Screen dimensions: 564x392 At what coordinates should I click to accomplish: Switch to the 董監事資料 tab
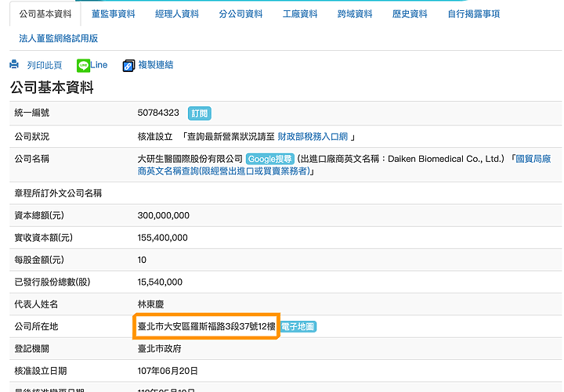(114, 14)
